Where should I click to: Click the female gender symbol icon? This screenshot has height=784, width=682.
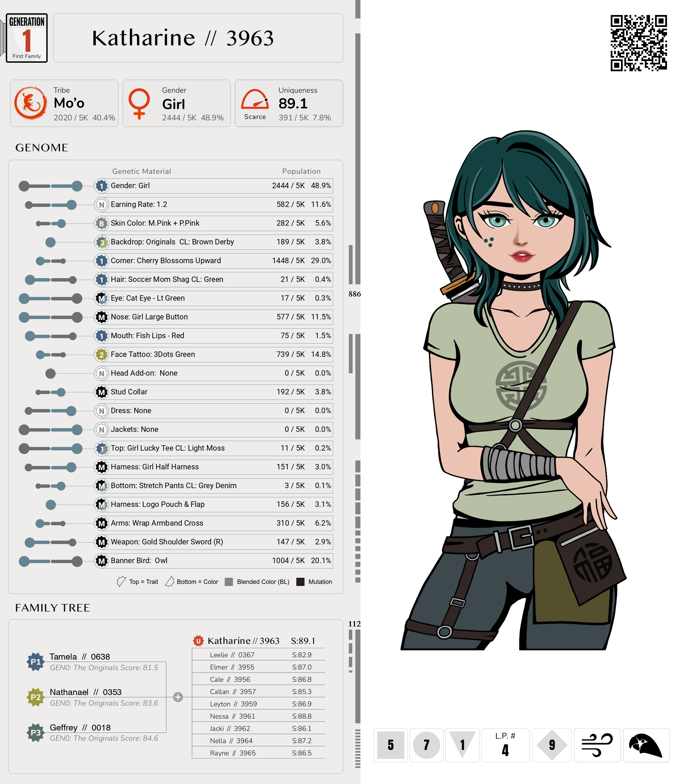(x=139, y=104)
